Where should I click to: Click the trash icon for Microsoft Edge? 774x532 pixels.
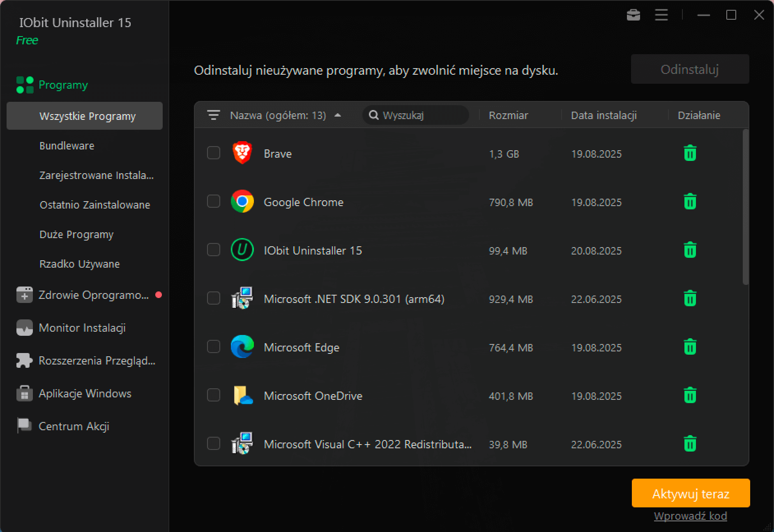[x=690, y=347]
